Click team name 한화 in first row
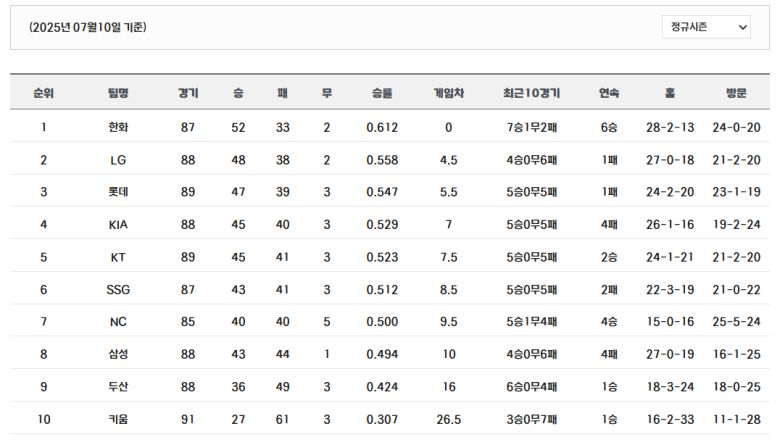 (x=118, y=128)
